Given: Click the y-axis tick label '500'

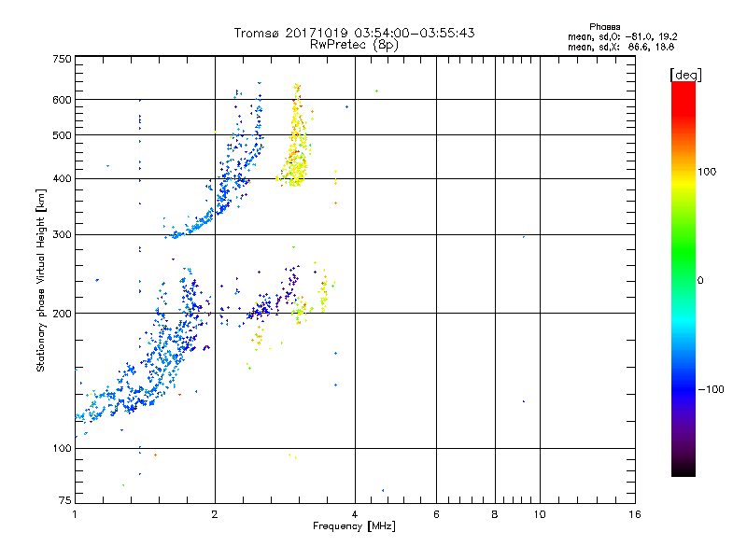Looking at the screenshot, I should point(62,135).
